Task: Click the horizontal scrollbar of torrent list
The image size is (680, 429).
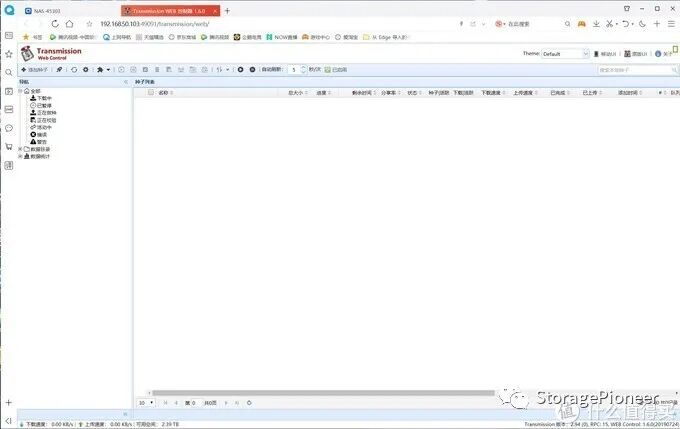Action: (323, 393)
